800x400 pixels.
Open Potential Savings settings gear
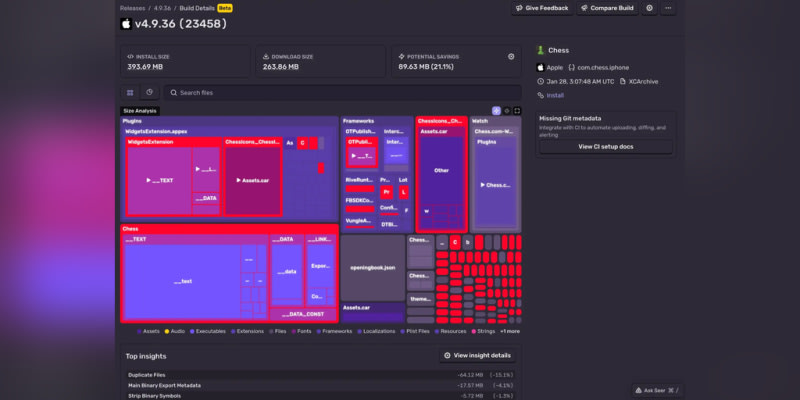pyautogui.click(x=511, y=57)
